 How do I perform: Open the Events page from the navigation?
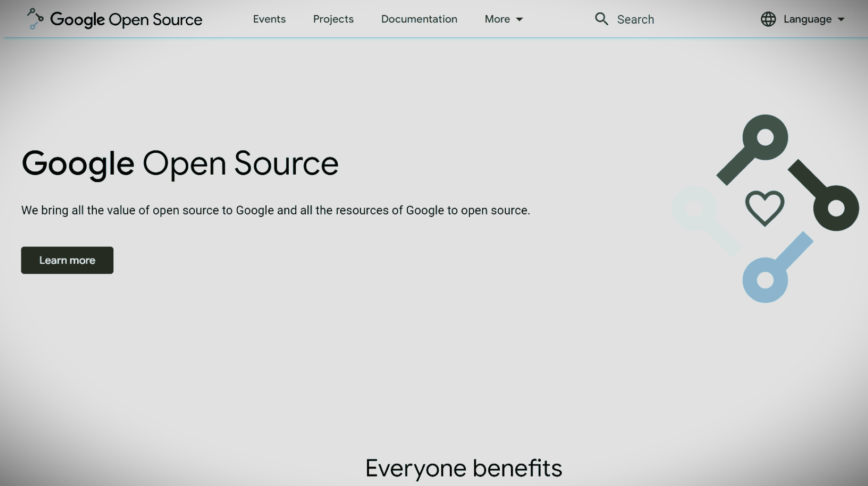(269, 19)
